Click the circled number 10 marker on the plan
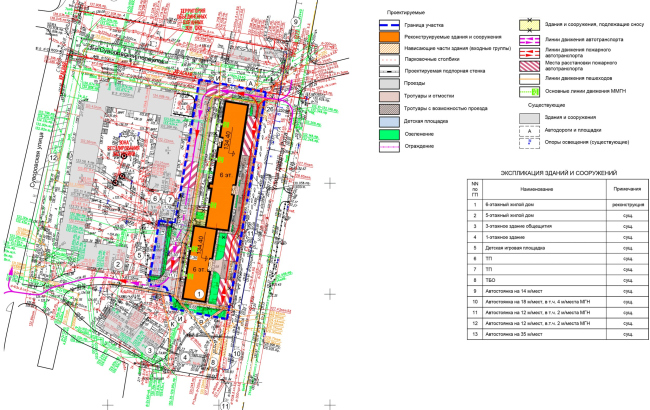Image resolution: width=650 pixels, height=410 pixels. pyautogui.click(x=236, y=354)
